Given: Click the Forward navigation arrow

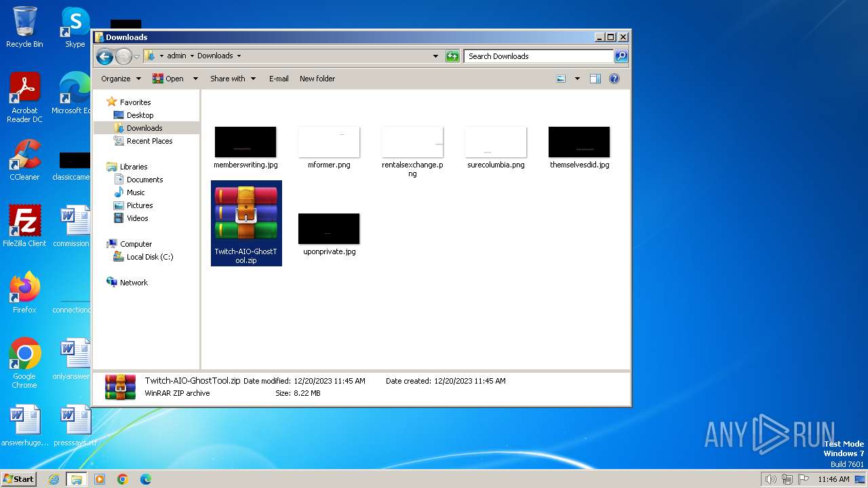Looking at the screenshot, I should (123, 56).
